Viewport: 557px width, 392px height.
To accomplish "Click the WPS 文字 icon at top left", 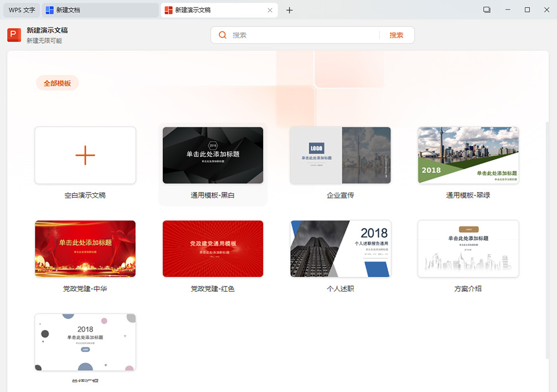I will [x=20, y=10].
